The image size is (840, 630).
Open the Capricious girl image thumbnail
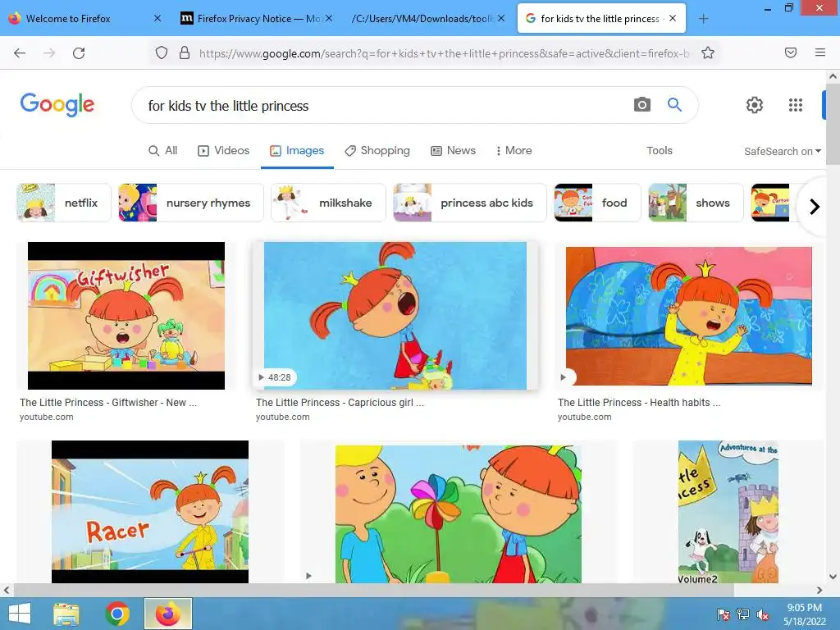395,316
